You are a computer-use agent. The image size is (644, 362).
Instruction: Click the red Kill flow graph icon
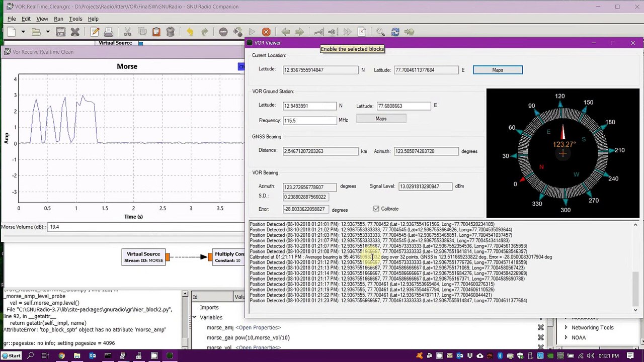266,32
